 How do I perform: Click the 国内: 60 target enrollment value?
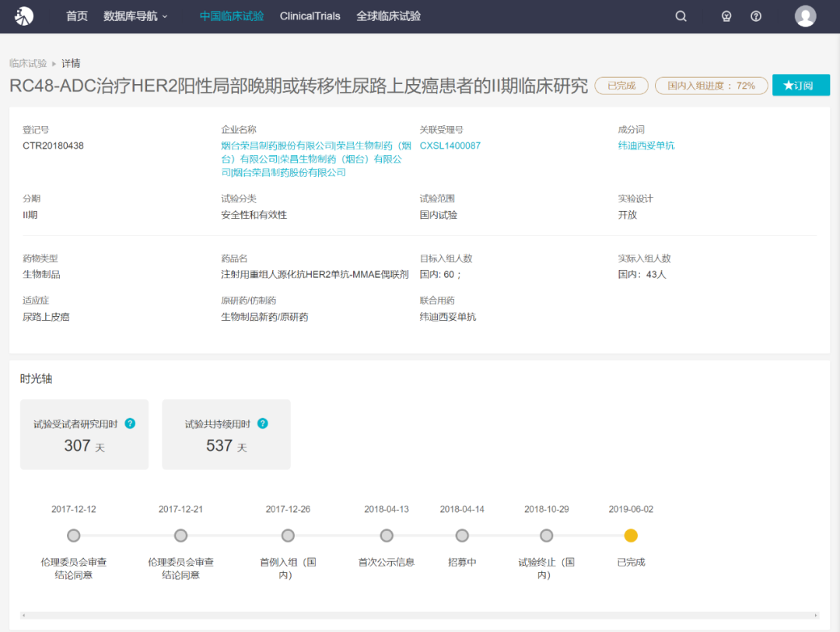439,275
